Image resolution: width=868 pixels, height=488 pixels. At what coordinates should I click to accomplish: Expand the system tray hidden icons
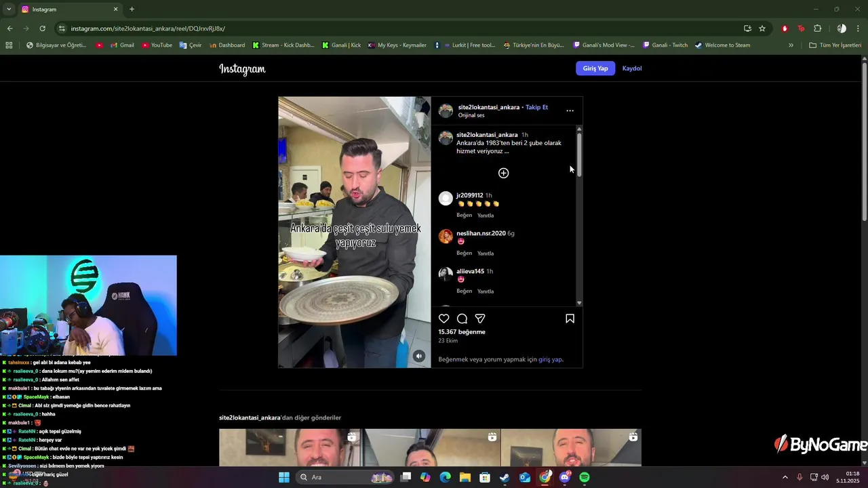(785, 477)
